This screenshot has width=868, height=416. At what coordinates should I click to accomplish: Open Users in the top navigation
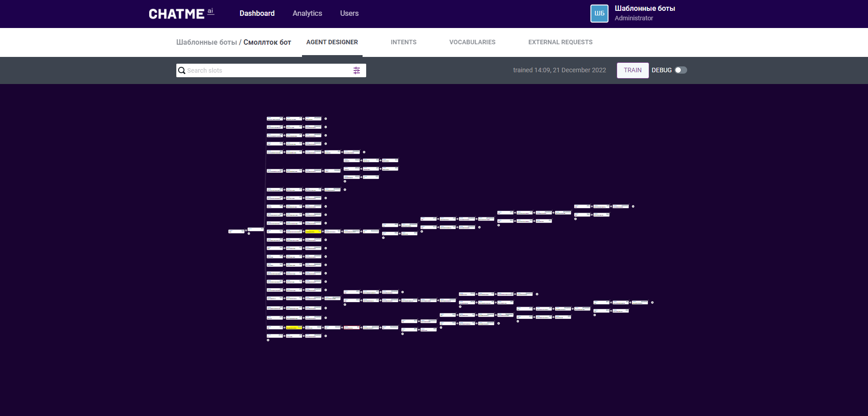[349, 14]
